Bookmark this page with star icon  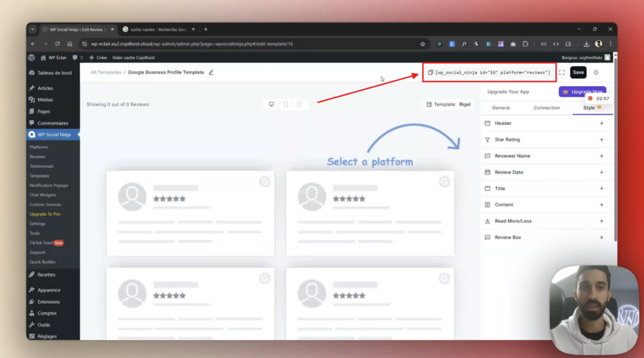(x=423, y=44)
